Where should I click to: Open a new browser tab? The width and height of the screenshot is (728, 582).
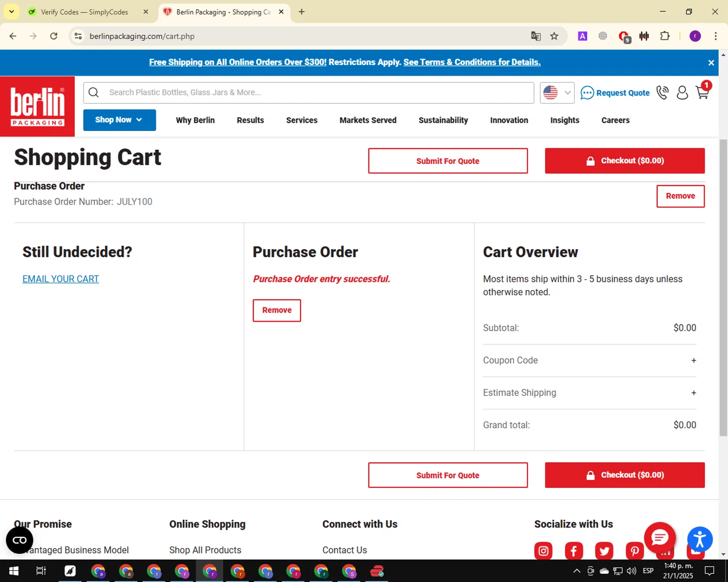(x=301, y=12)
